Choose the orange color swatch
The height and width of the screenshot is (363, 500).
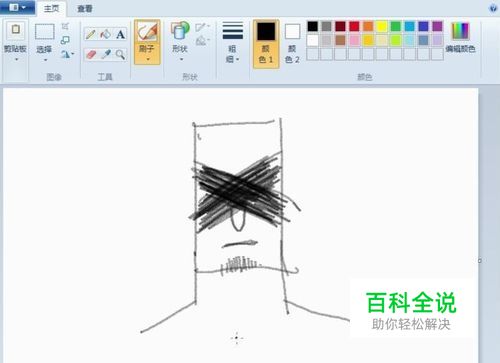tap(368, 26)
